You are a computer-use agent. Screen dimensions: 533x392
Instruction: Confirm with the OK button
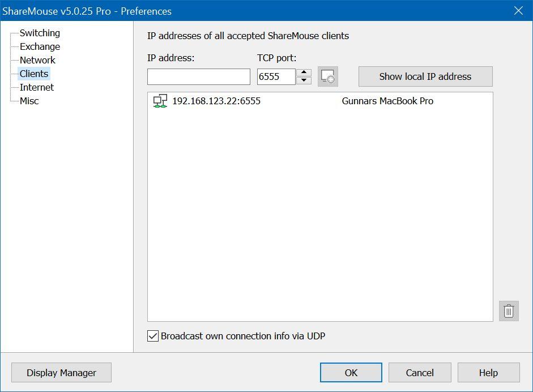click(351, 373)
